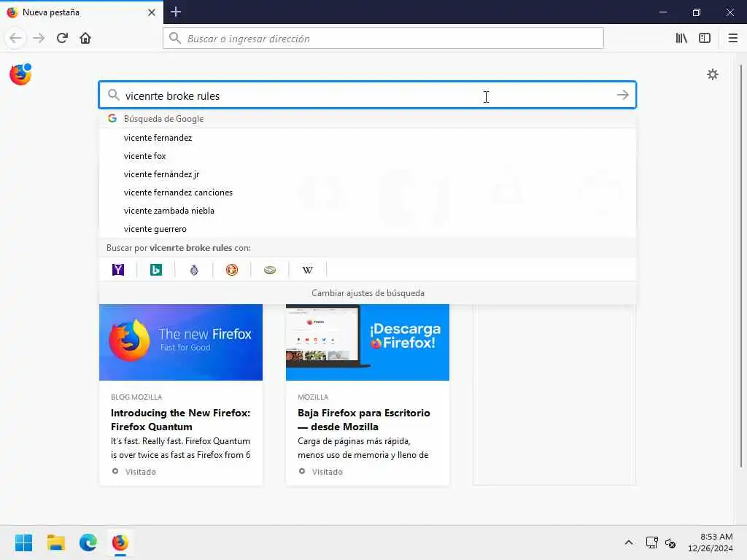Focus the address bar field
747x560 pixels.
pos(383,38)
